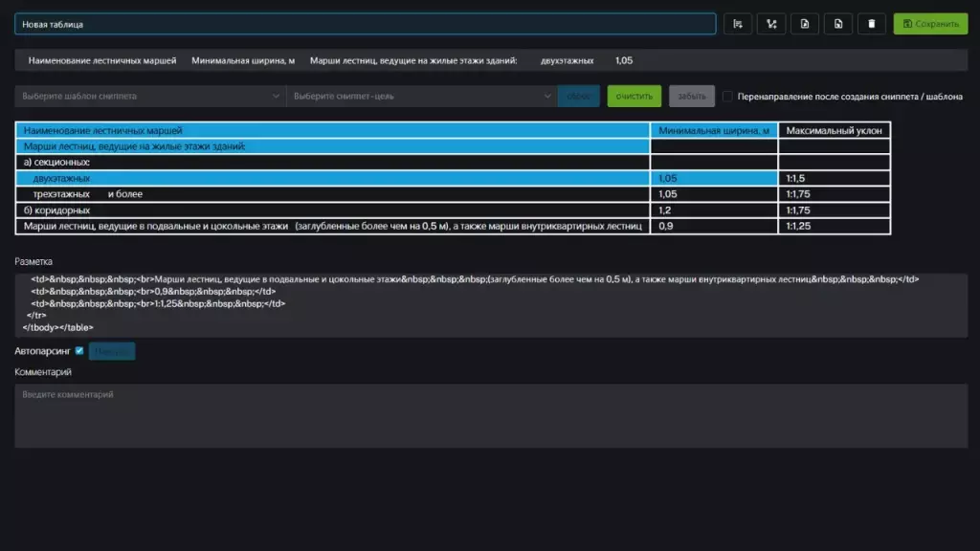Click the branch-with-plus icon button

click(771, 24)
